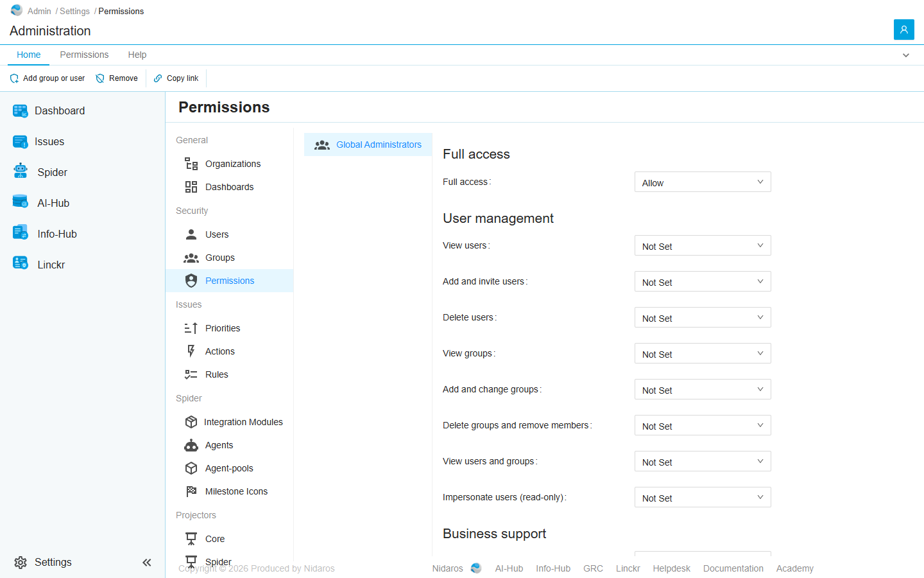Switch to the Home tab

pos(29,55)
